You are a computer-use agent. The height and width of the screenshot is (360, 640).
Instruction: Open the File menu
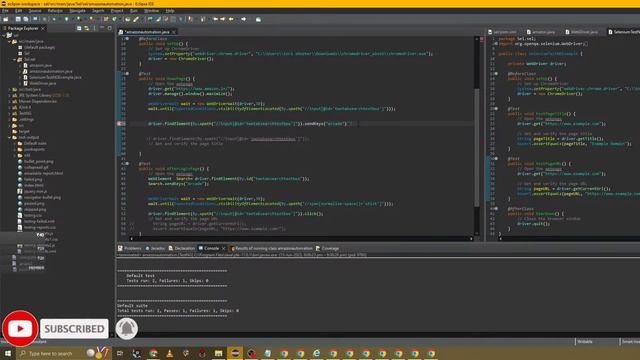(5, 11)
